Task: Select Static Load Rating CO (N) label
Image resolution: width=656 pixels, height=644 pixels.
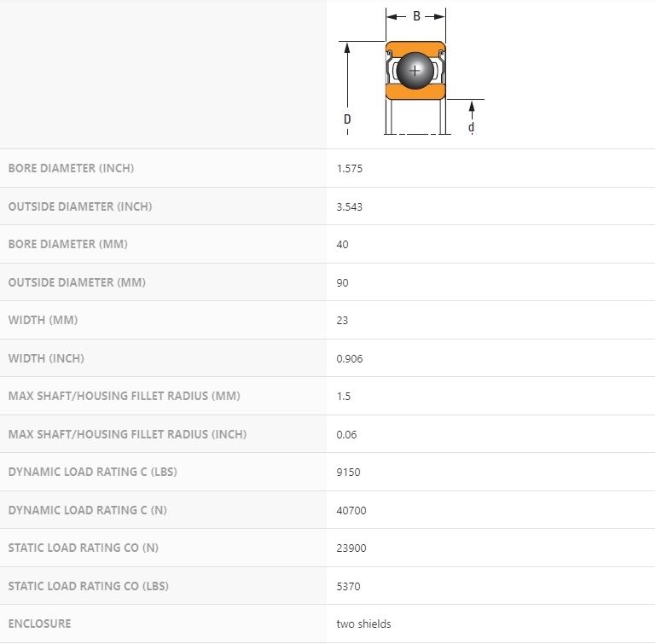Action: click(x=83, y=548)
